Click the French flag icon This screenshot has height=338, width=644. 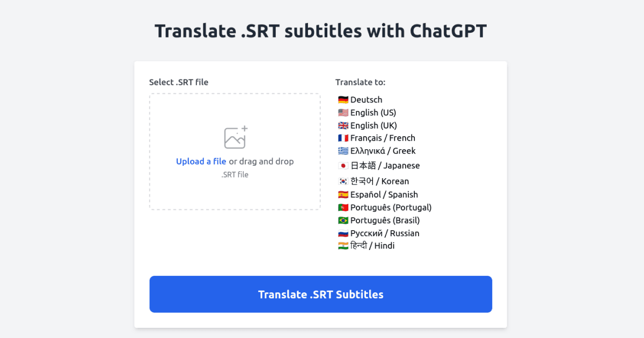click(343, 138)
